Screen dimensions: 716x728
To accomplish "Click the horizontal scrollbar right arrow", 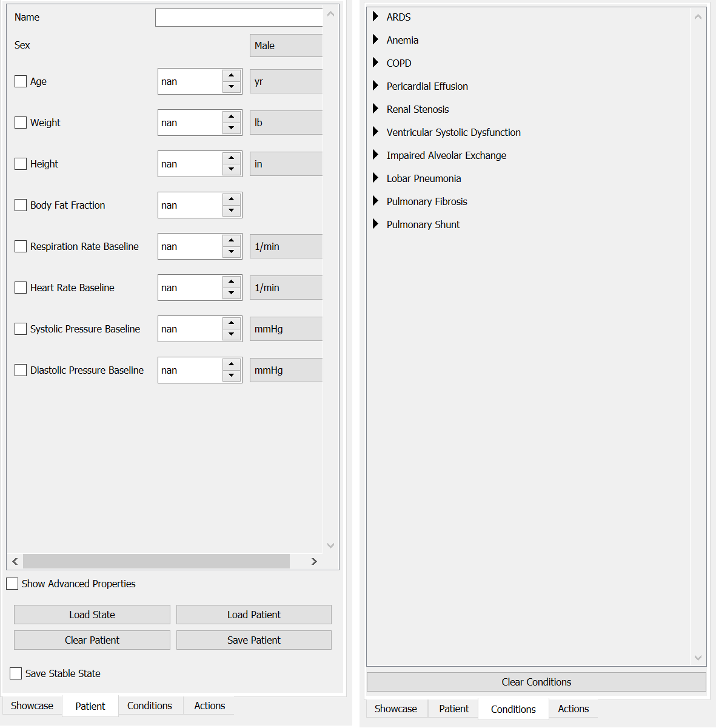I will [x=314, y=561].
